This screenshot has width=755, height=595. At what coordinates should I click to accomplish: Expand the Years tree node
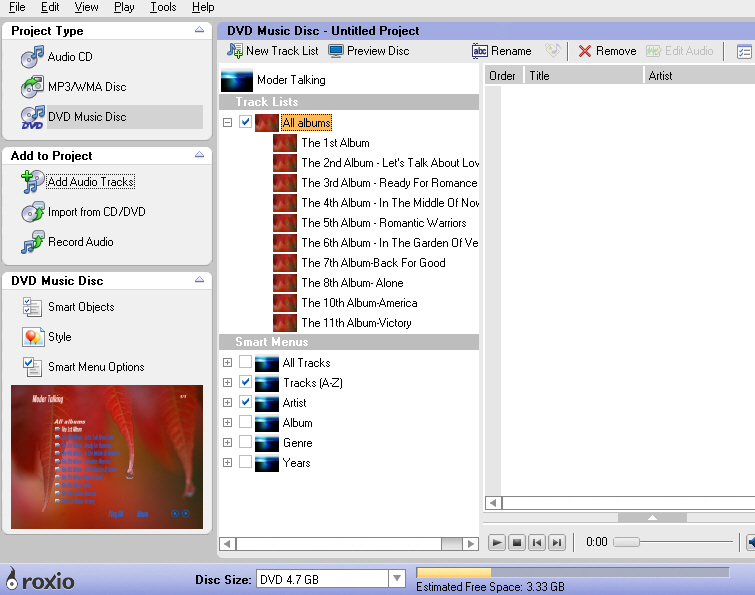[x=228, y=463]
